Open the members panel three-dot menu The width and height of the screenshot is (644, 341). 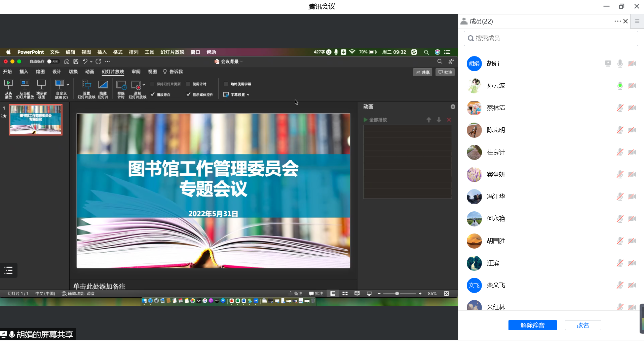click(617, 21)
